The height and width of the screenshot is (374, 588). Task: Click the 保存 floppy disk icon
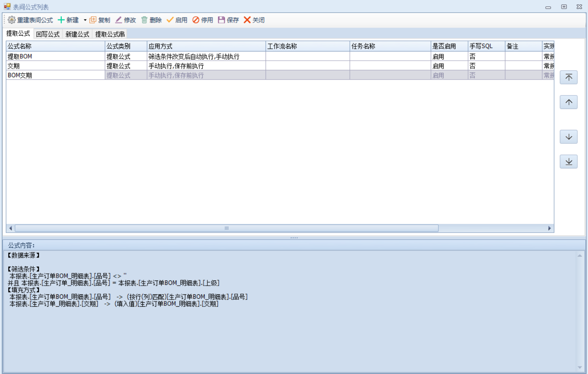(222, 20)
